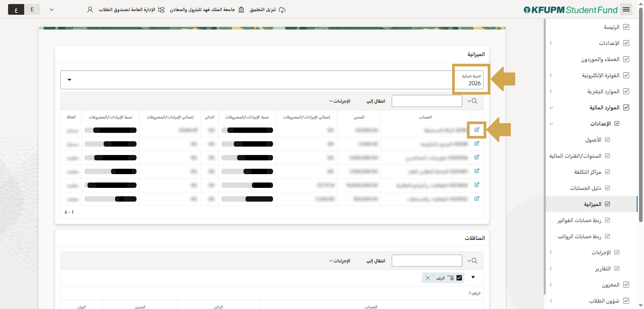644x309 pixels.
Task: Click تنزيل التطبيق link text
Action: tap(263, 10)
